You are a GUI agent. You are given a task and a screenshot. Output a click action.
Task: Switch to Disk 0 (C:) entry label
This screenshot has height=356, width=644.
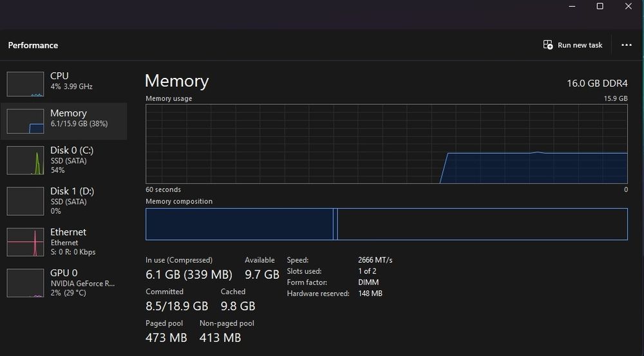click(72, 150)
